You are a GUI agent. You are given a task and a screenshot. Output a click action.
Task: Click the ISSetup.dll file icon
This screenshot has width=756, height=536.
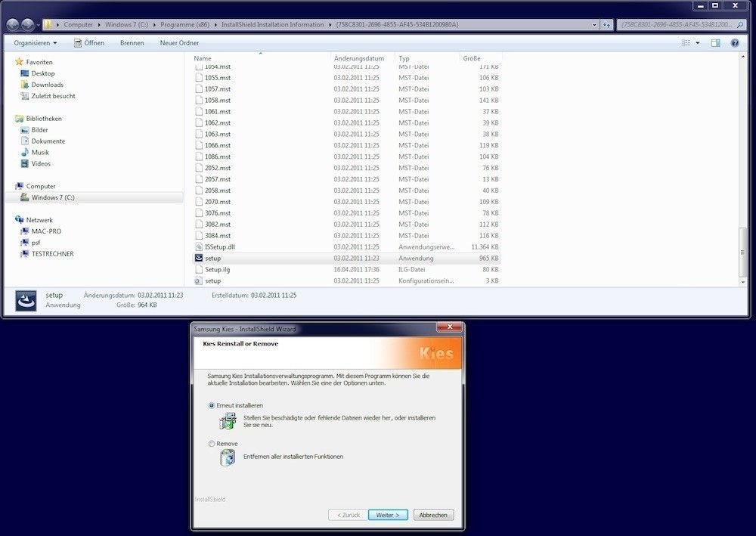point(199,246)
